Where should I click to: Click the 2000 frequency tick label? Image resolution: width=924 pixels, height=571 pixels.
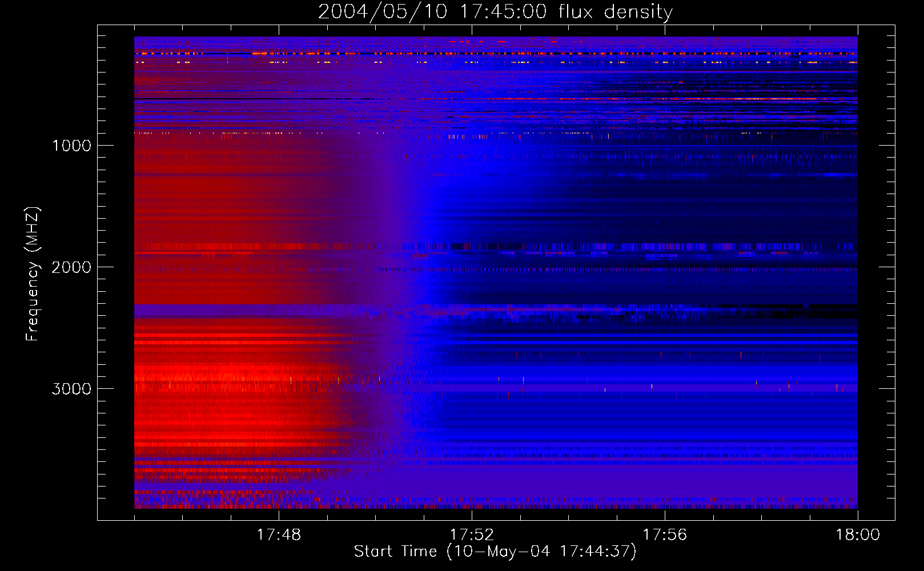coord(71,267)
